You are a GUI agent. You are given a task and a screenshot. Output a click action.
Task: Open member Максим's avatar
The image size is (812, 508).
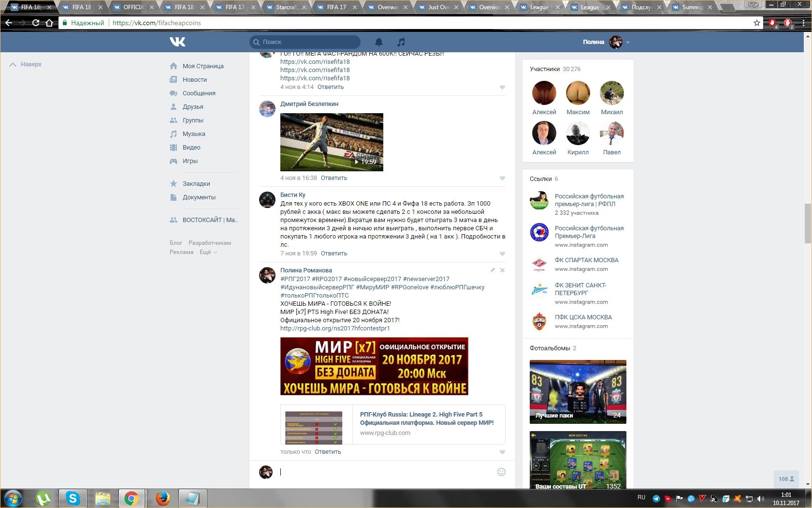click(x=578, y=93)
